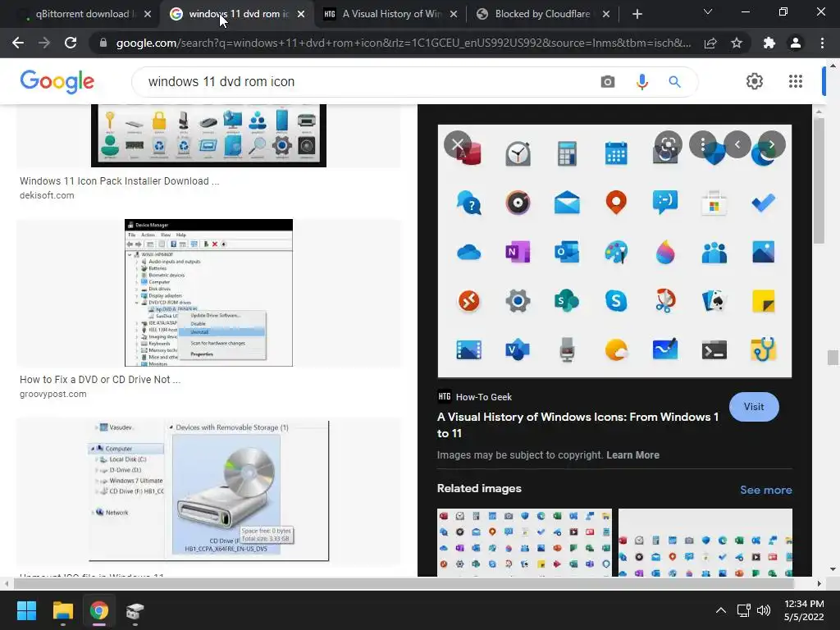Open the Google apps grid
Viewport: 840px width, 630px height.
pyautogui.click(x=796, y=81)
